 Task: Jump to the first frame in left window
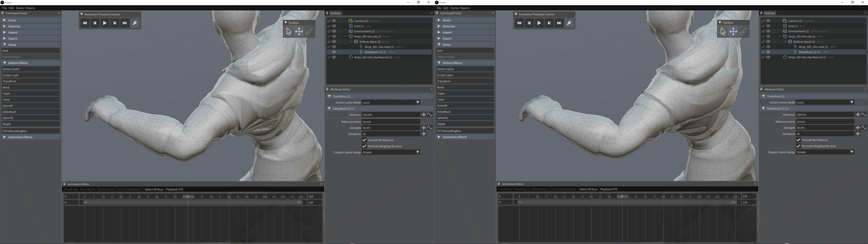[85, 23]
